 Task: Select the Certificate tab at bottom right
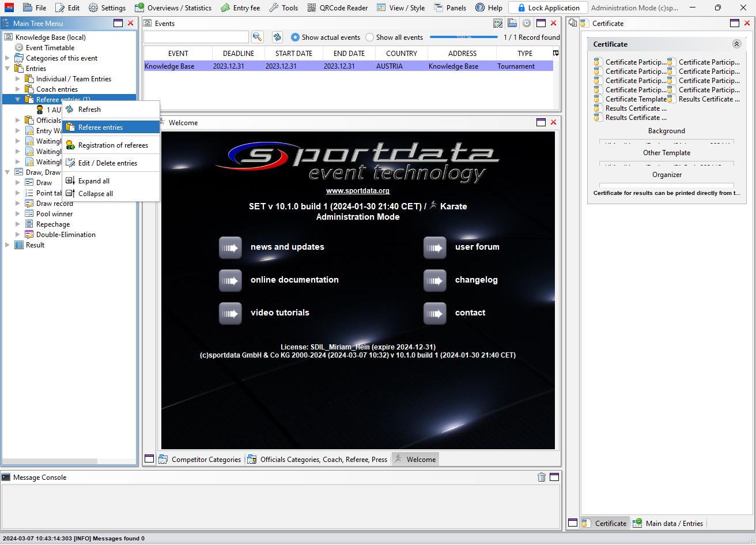604,524
